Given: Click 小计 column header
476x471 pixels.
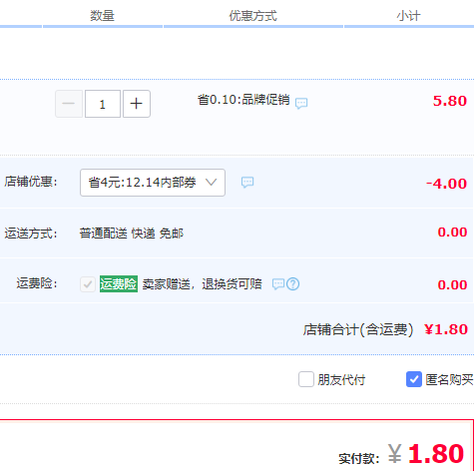Looking at the screenshot, I should [x=408, y=16].
